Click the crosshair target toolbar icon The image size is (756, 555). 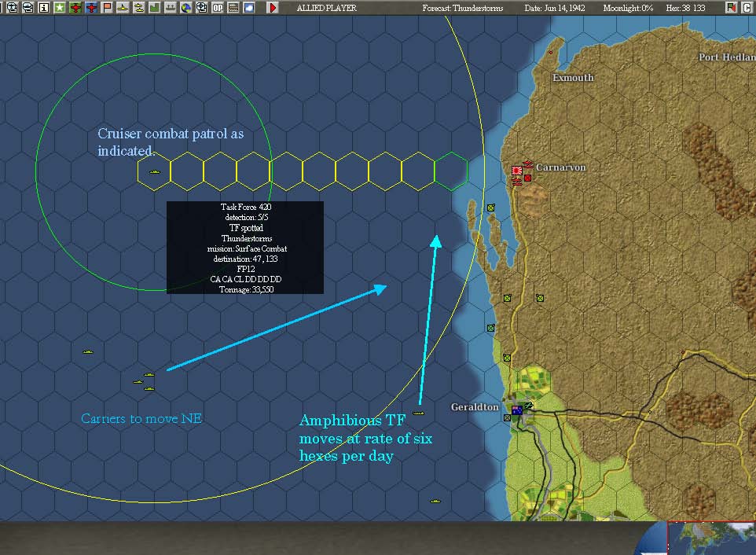(201, 8)
